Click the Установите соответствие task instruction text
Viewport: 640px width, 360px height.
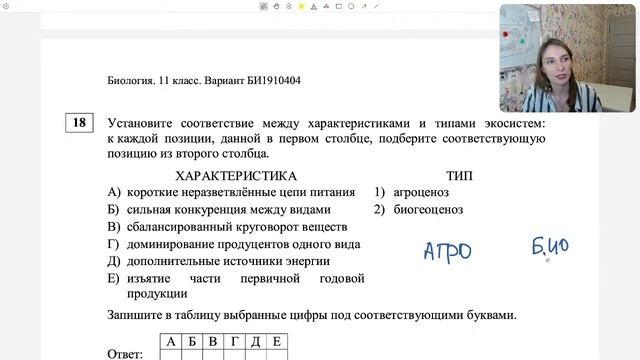(x=326, y=138)
